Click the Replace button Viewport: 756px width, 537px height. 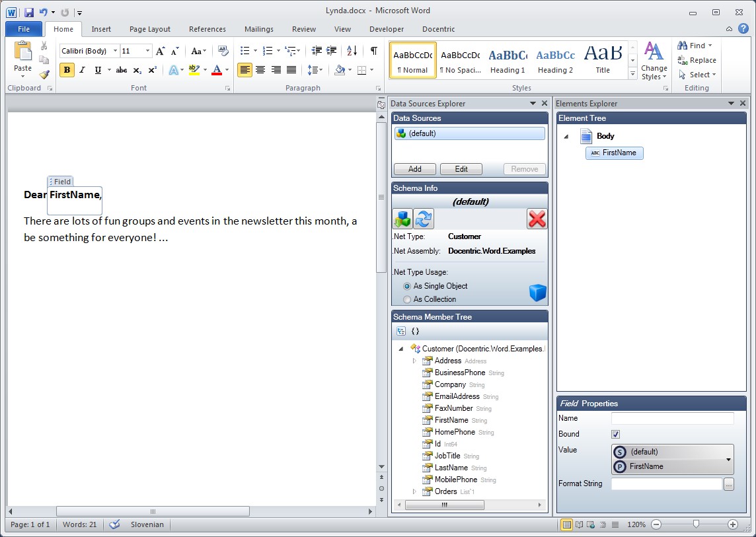click(697, 60)
